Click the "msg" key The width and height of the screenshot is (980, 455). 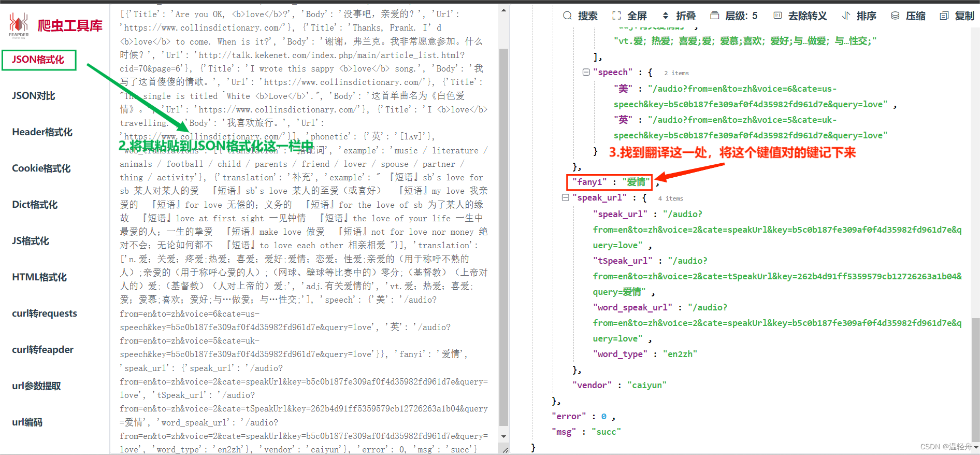564,432
